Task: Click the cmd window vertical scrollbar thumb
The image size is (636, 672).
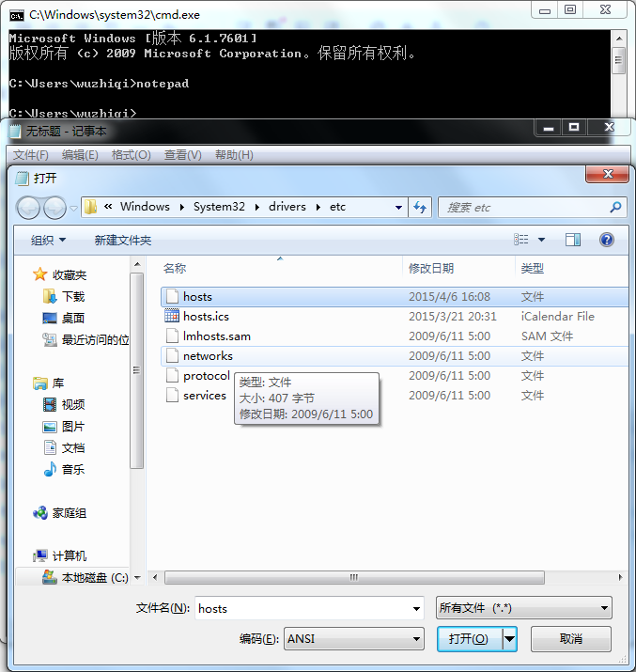Action: tap(618, 60)
